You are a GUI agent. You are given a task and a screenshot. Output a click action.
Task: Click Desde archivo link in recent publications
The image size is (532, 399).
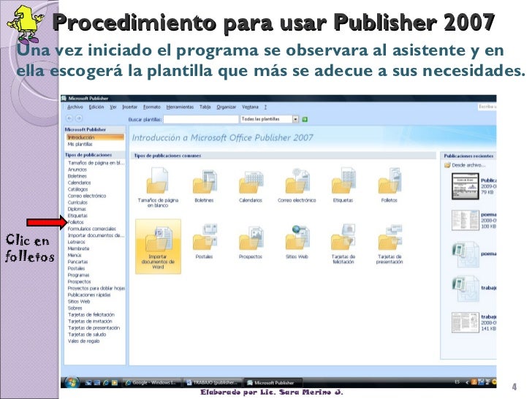468,165
